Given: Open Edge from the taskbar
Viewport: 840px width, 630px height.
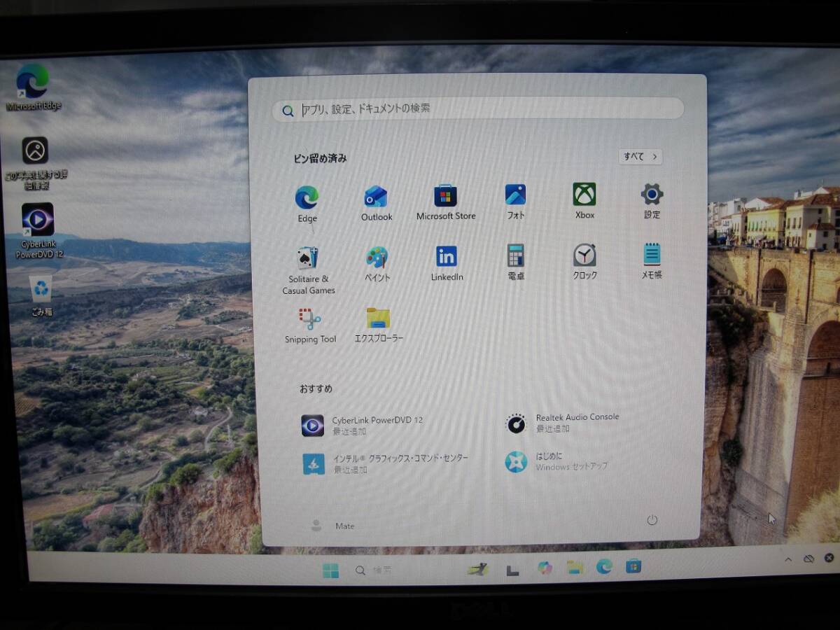Looking at the screenshot, I should (x=604, y=567).
